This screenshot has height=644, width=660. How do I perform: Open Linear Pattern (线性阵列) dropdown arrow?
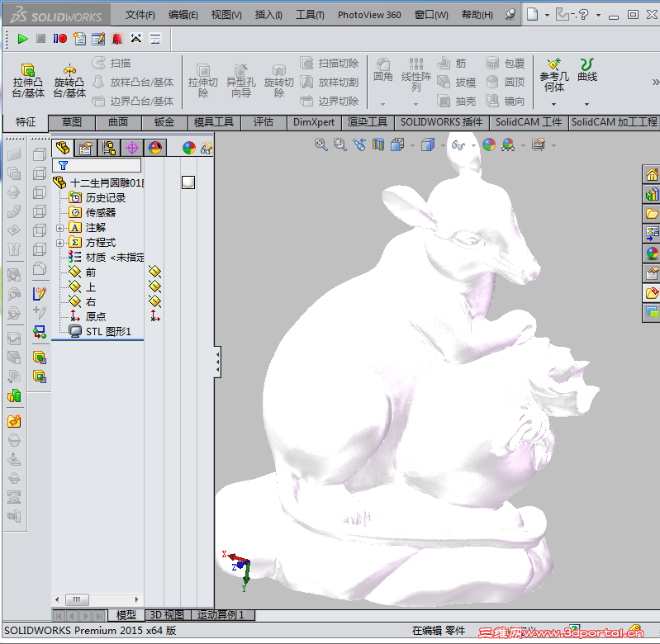[x=415, y=104]
